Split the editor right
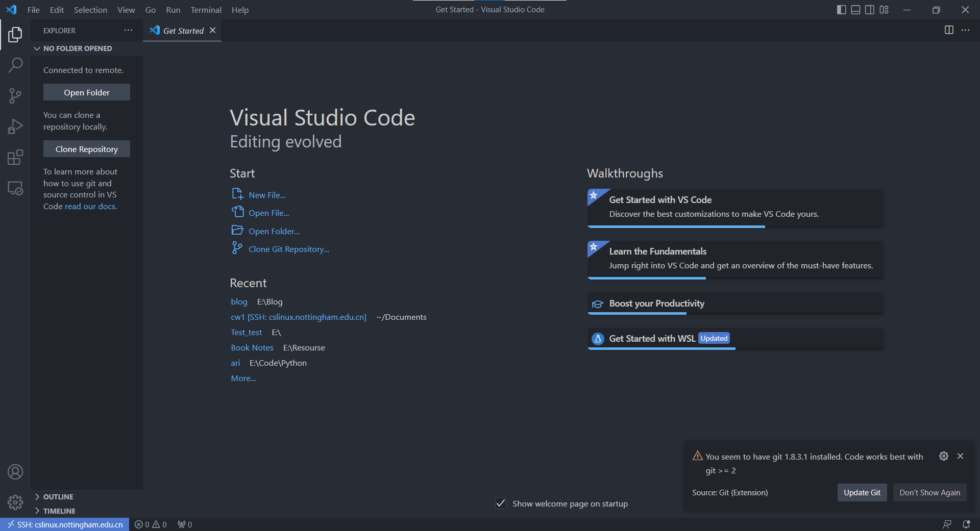This screenshot has width=980, height=531. [x=949, y=30]
